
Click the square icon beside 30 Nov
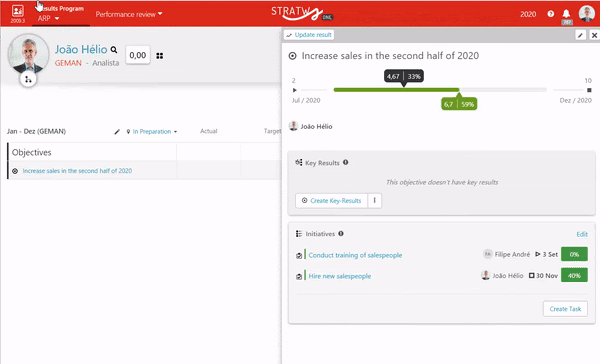click(532, 276)
